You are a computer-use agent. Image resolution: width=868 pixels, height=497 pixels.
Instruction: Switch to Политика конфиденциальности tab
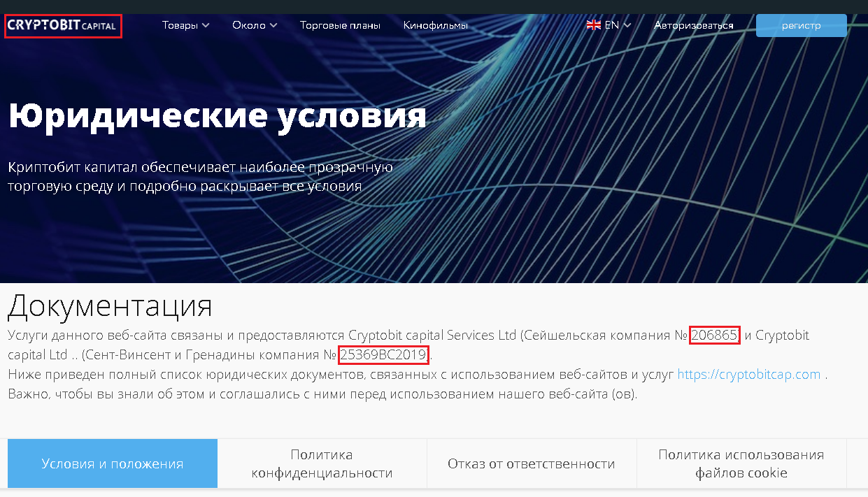pos(322,463)
